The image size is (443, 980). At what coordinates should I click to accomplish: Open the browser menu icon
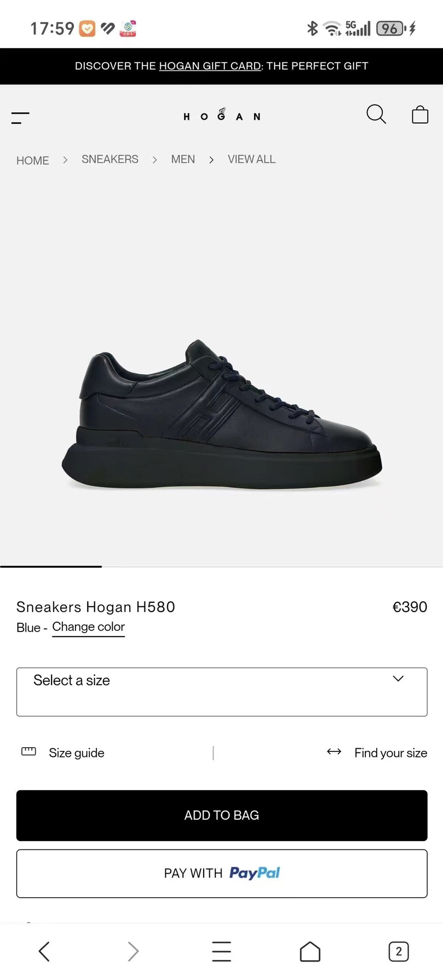[x=222, y=951]
